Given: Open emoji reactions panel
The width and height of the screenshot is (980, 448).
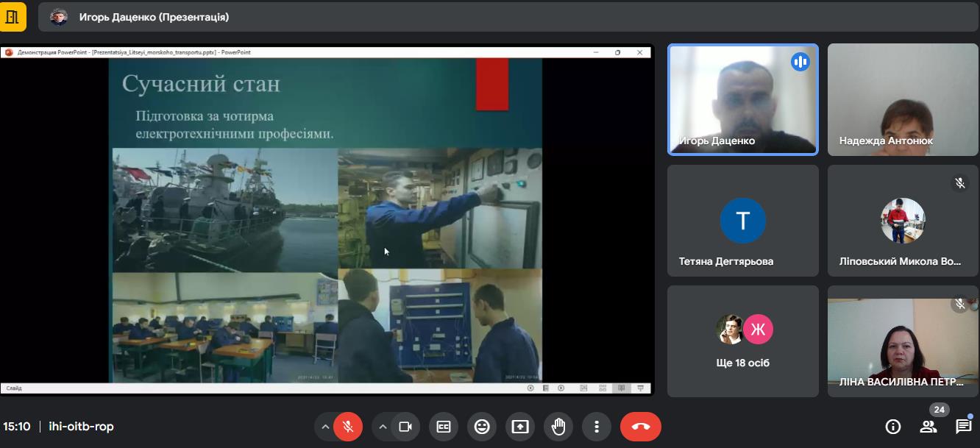Looking at the screenshot, I should [482, 427].
